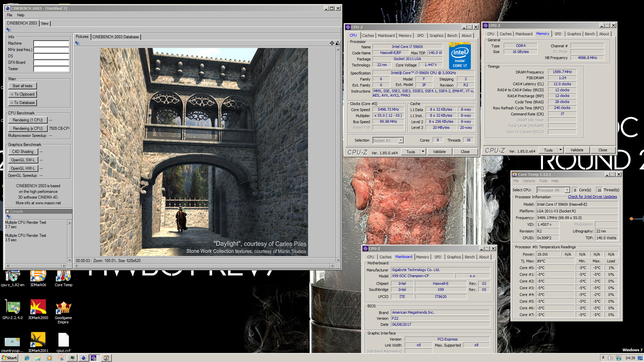Open the Core Temp desktop shortcut
The image size is (644, 362).
pyautogui.click(x=63, y=278)
